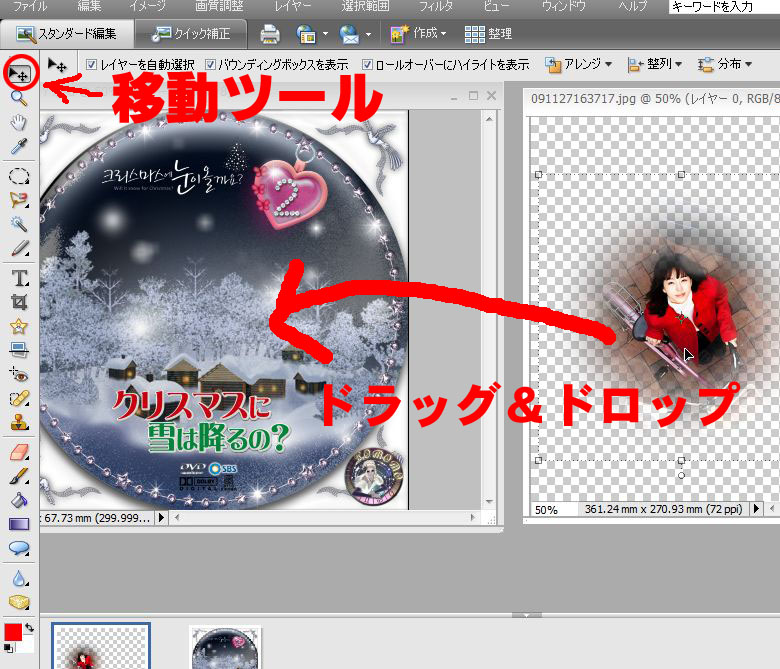Select the Eraser tool
The width and height of the screenshot is (780, 669).
pos(19,452)
